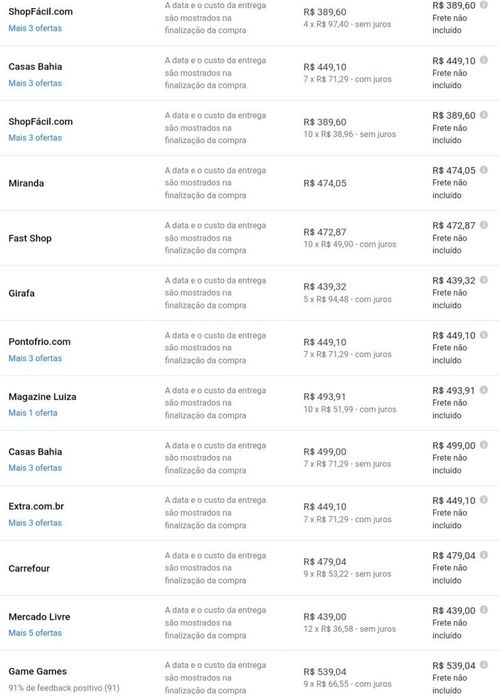Click info icon beside Girafa R$ 439,32 total
The width and height of the screenshot is (500, 698).
point(484,280)
